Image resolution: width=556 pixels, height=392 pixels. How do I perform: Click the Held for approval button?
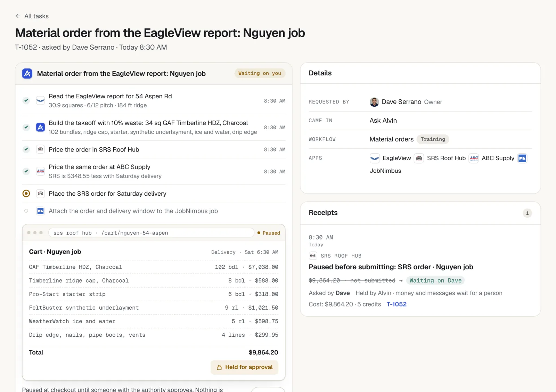coord(244,367)
